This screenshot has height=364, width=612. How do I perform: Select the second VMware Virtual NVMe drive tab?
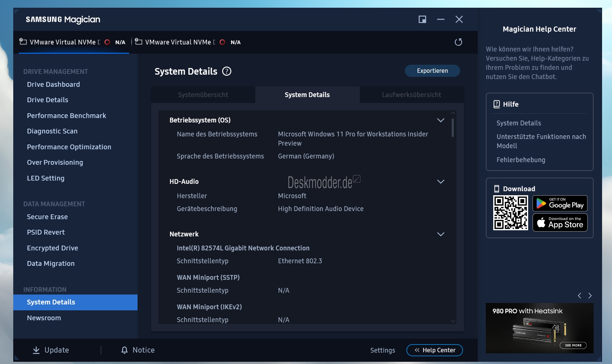point(188,42)
